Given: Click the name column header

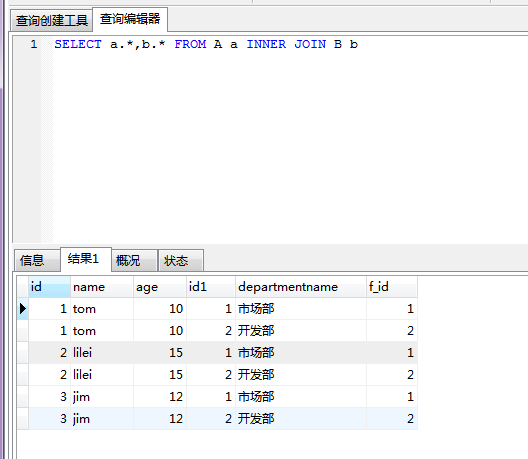Looking at the screenshot, I should point(102,287).
